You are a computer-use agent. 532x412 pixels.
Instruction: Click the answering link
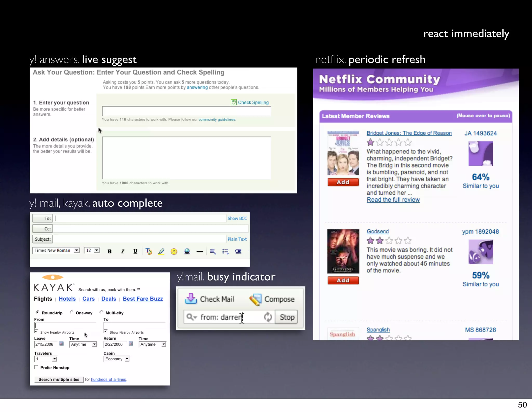point(197,87)
